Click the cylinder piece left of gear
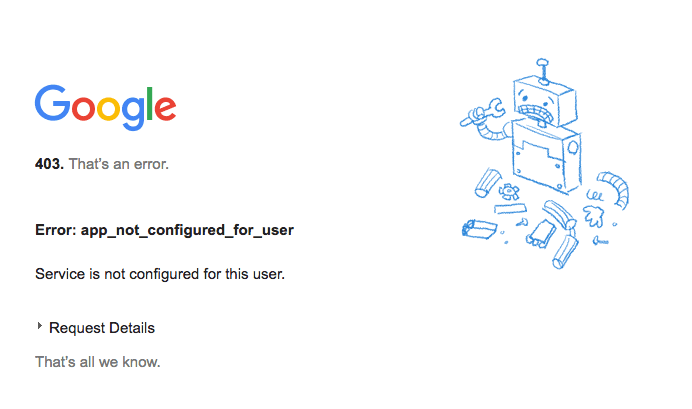Screen dimensions: 692x409 [x=487, y=183]
